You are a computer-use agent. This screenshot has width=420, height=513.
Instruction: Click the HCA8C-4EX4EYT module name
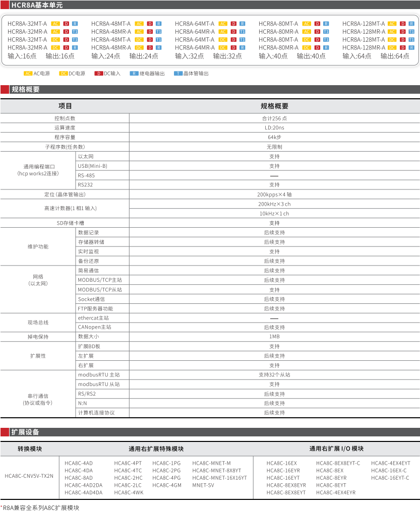(x=390, y=463)
